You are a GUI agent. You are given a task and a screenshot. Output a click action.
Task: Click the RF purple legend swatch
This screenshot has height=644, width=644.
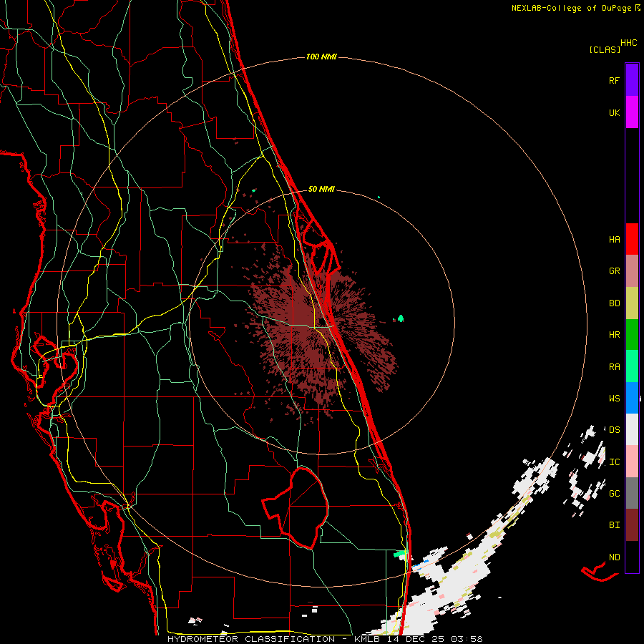pyautogui.click(x=632, y=80)
